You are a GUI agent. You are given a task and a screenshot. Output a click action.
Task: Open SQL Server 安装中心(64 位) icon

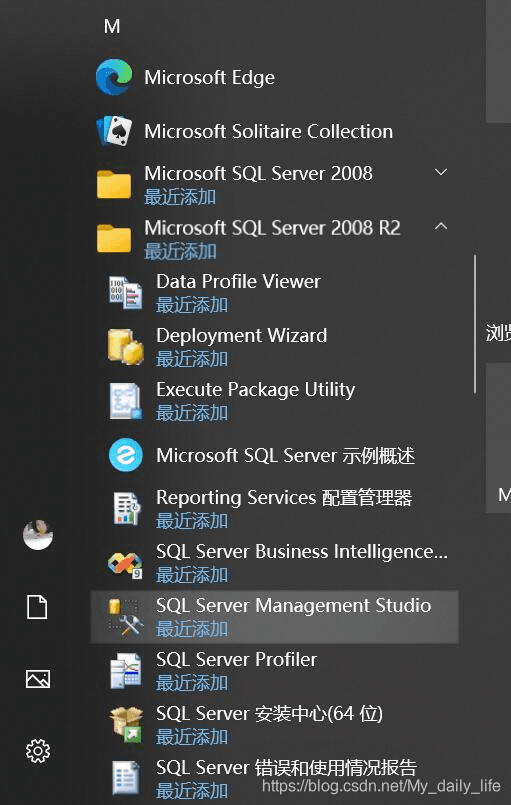[126, 724]
